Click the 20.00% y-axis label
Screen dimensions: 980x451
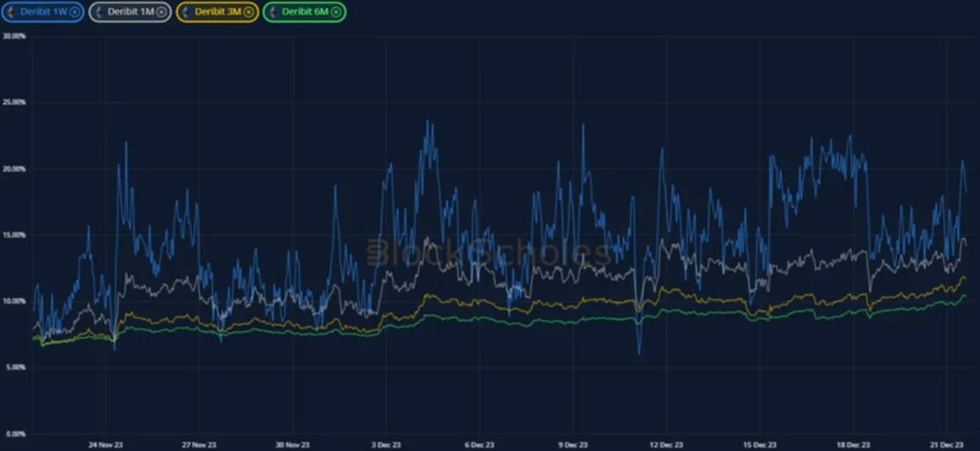coord(14,169)
